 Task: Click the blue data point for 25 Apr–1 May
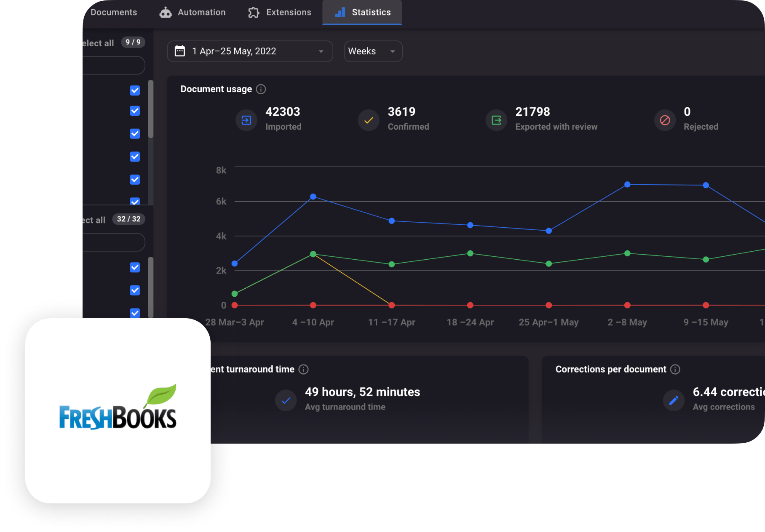pos(549,231)
